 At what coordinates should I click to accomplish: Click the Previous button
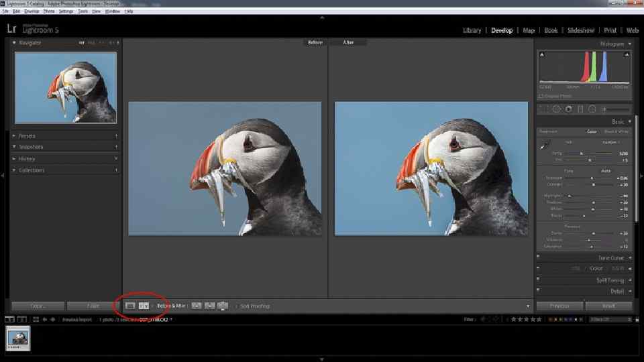(559, 306)
